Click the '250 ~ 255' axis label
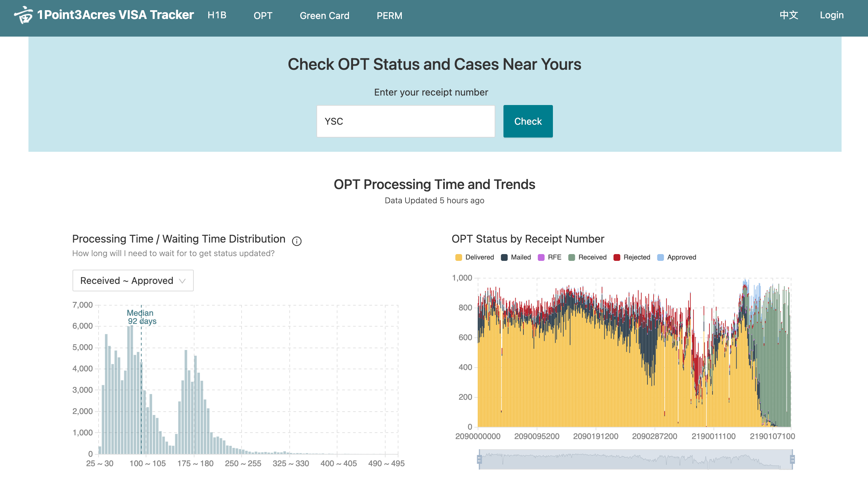Image resolution: width=868 pixels, height=477 pixels. [x=243, y=463]
